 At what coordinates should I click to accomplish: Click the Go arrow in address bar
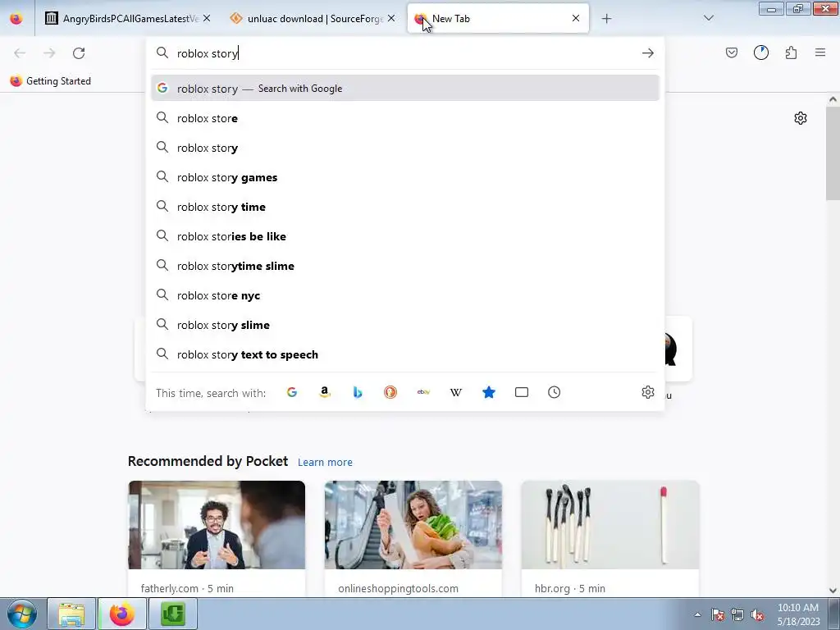[x=648, y=53]
